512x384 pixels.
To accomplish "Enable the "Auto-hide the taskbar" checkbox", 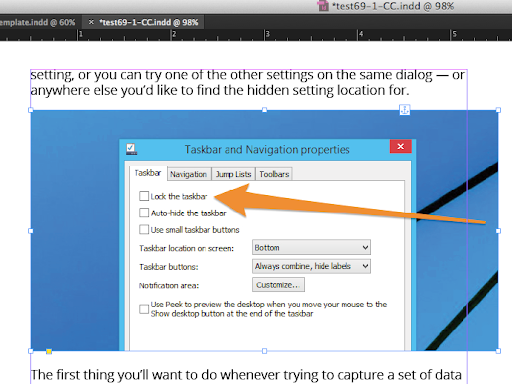I will pyautogui.click(x=144, y=213).
